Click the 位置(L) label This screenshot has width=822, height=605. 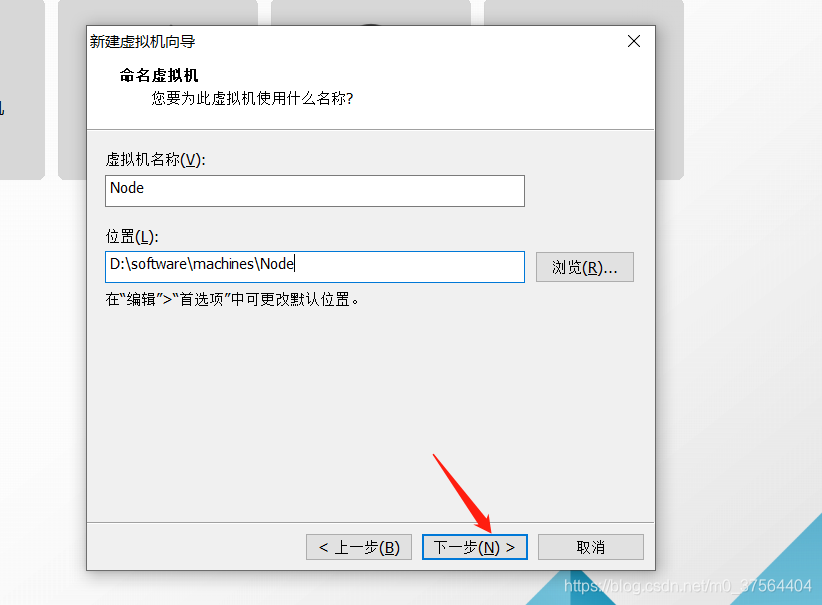(x=132, y=236)
